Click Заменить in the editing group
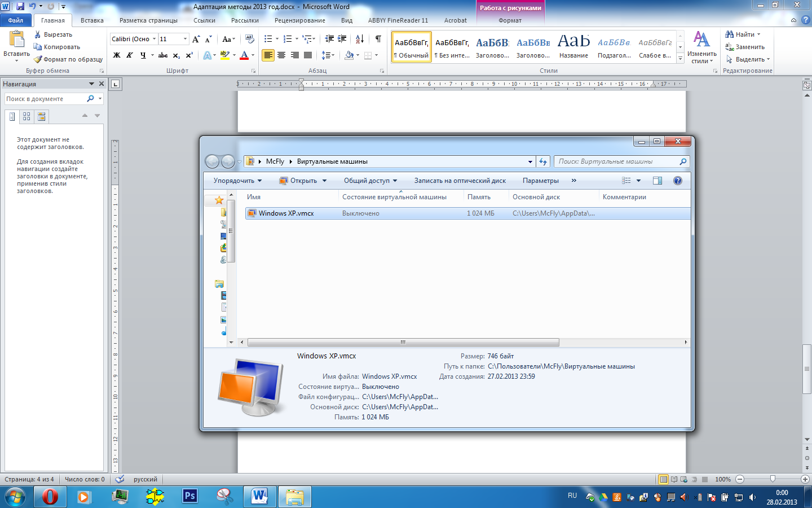This screenshot has width=812, height=508. (x=745, y=47)
